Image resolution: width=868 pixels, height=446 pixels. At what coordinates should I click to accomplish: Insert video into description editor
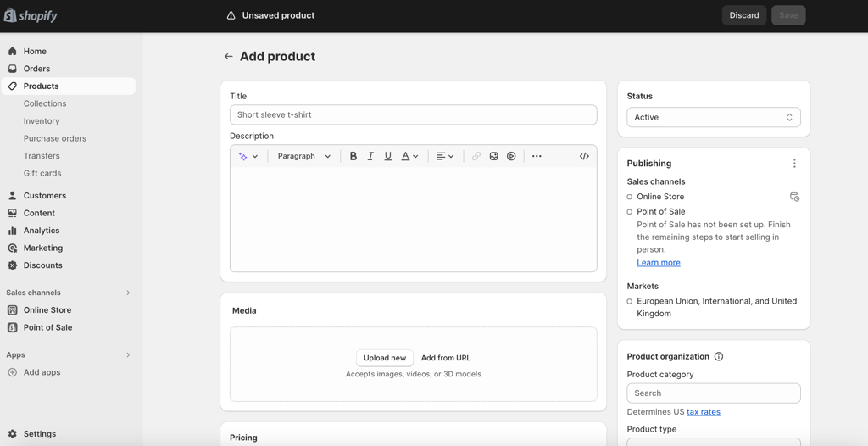click(x=511, y=156)
